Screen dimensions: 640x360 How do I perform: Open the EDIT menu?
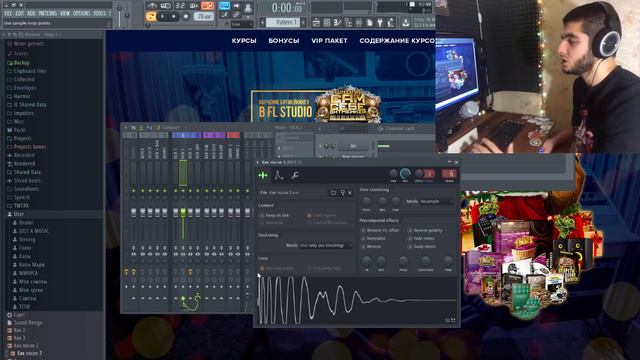click(20, 13)
